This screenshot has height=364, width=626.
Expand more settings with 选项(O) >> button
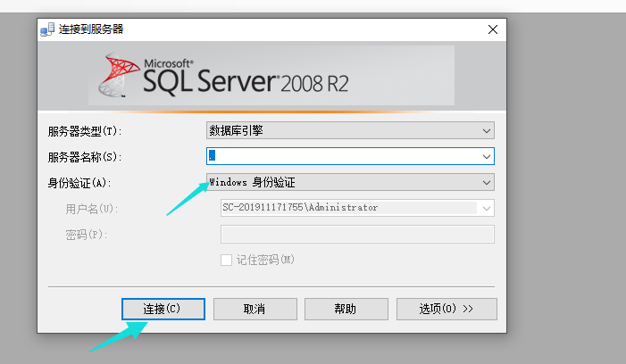(447, 309)
